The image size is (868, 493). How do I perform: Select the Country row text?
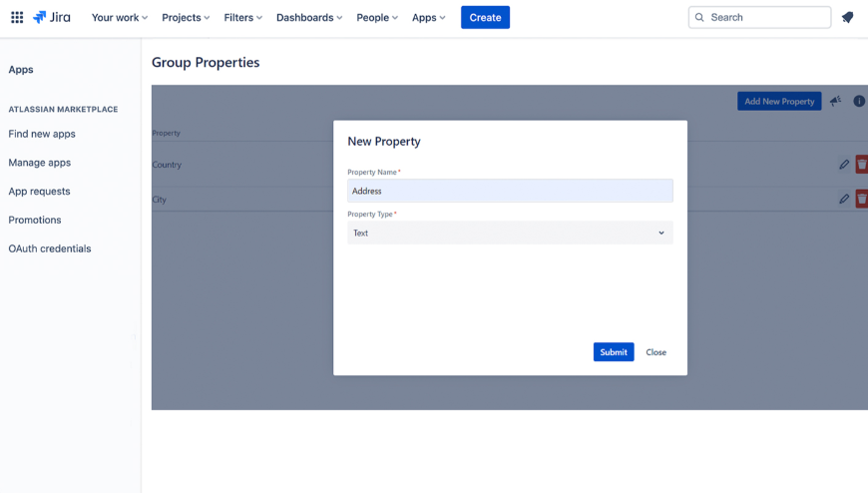coord(167,165)
